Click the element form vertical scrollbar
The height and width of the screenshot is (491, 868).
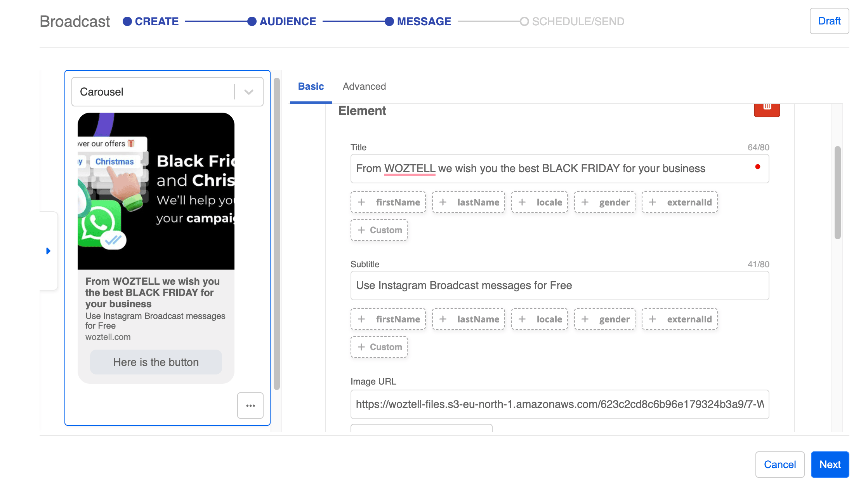click(x=837, y=193)
